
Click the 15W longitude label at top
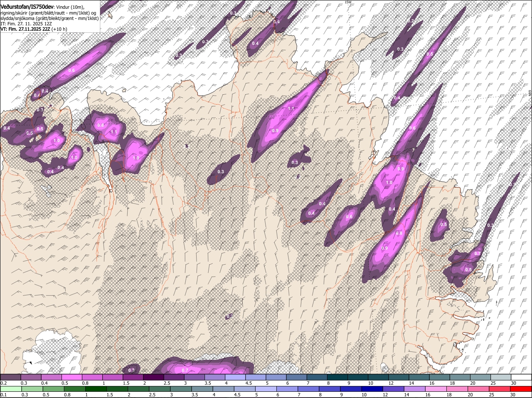click(348, 2)
